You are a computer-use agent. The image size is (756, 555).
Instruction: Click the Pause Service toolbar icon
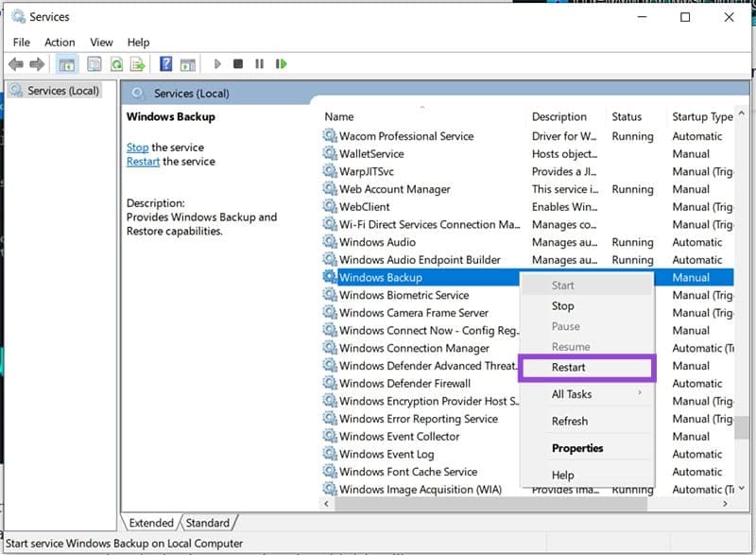point(260,63)
